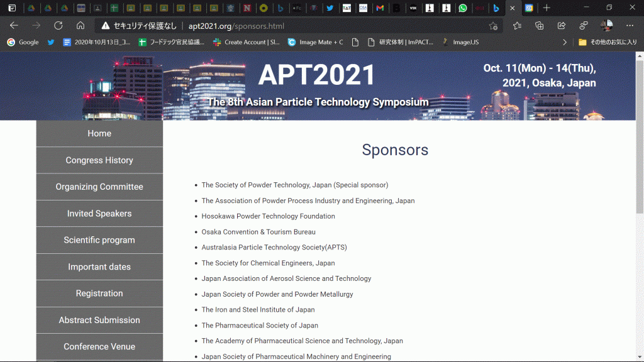The width and height of the screenshot is (644, 362).
Task: Open the user profile avatar
Action: 606,26
